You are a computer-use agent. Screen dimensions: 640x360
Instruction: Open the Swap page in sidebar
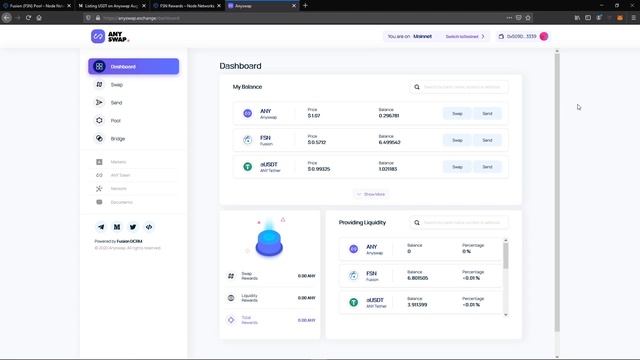[x=116, y=84]
